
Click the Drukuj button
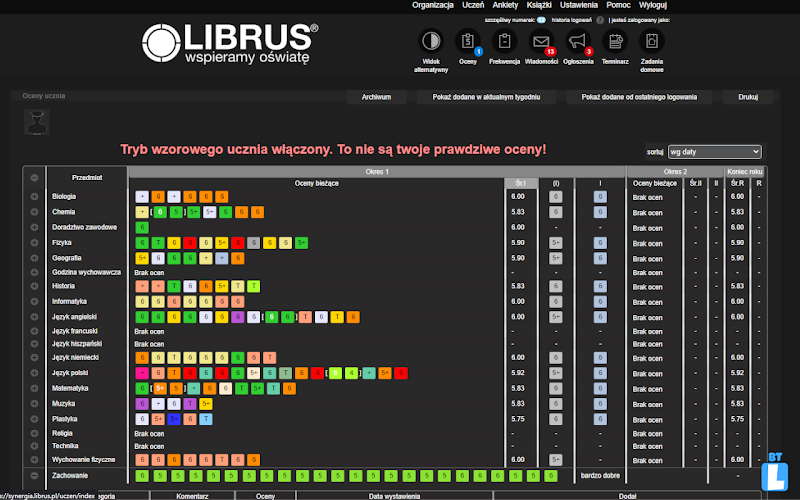click(x=748, y=97)
